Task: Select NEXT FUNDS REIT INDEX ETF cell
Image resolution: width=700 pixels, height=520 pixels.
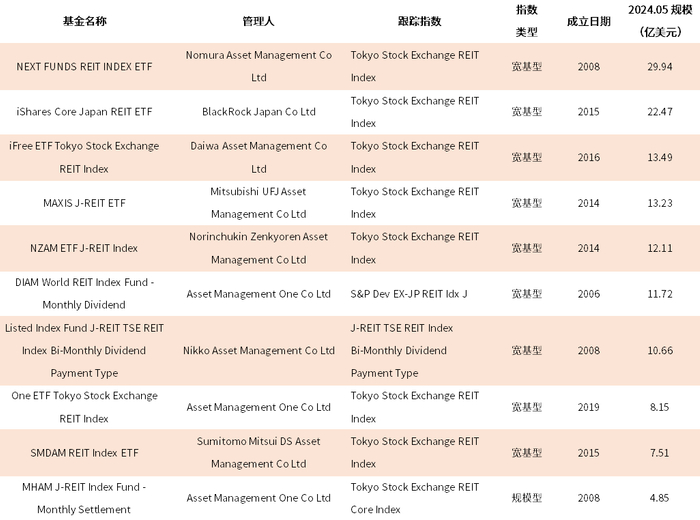Action: [84, 67]
